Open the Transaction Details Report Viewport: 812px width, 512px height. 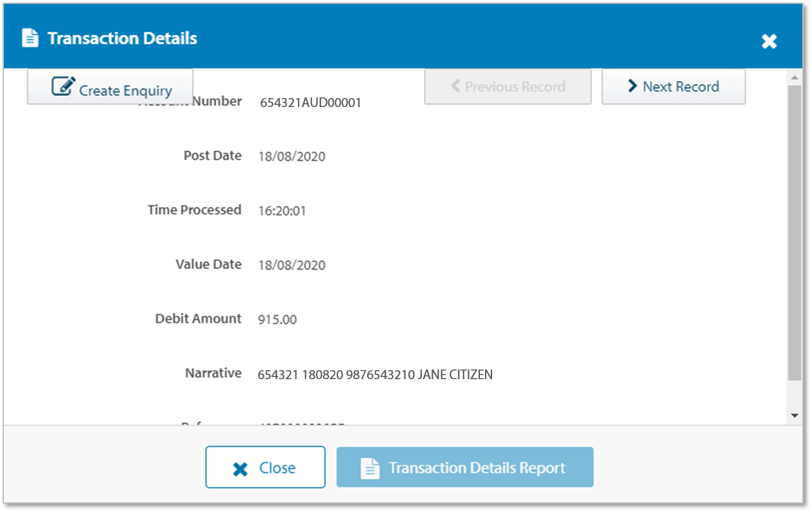pyautogui.click(x=464, y=468)
